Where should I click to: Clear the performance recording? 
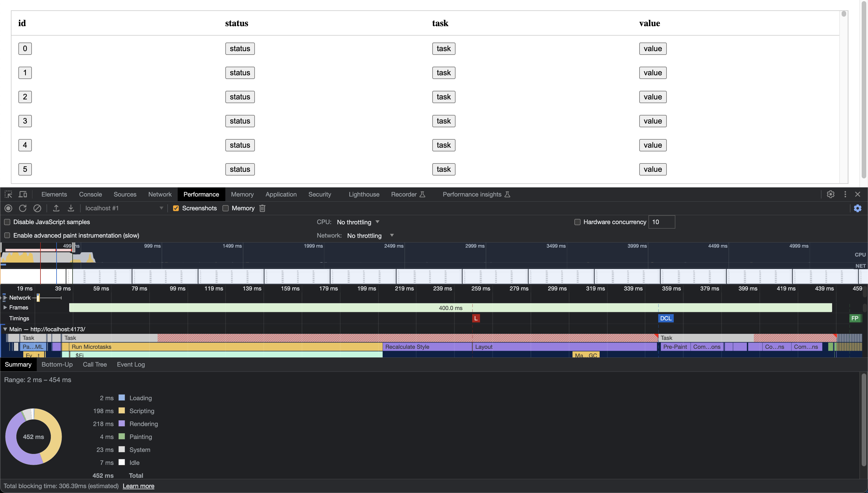click(37, 208)
